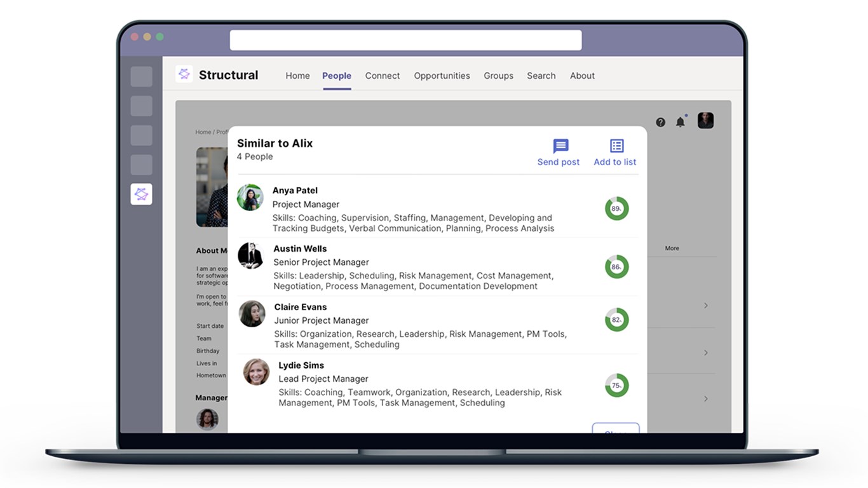
Task: Click the Home breadcrumb link
Action: (203, 132)
